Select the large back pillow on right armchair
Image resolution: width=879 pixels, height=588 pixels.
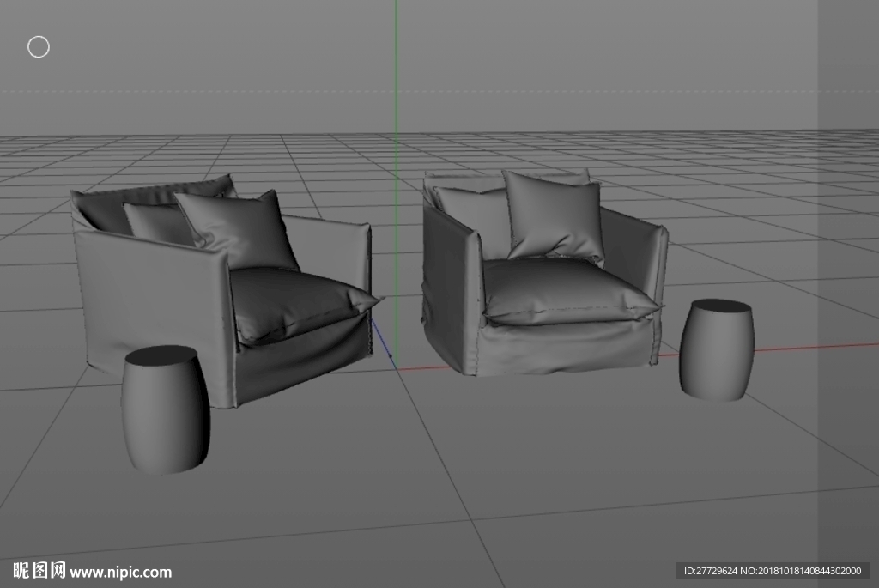point(554,215)
